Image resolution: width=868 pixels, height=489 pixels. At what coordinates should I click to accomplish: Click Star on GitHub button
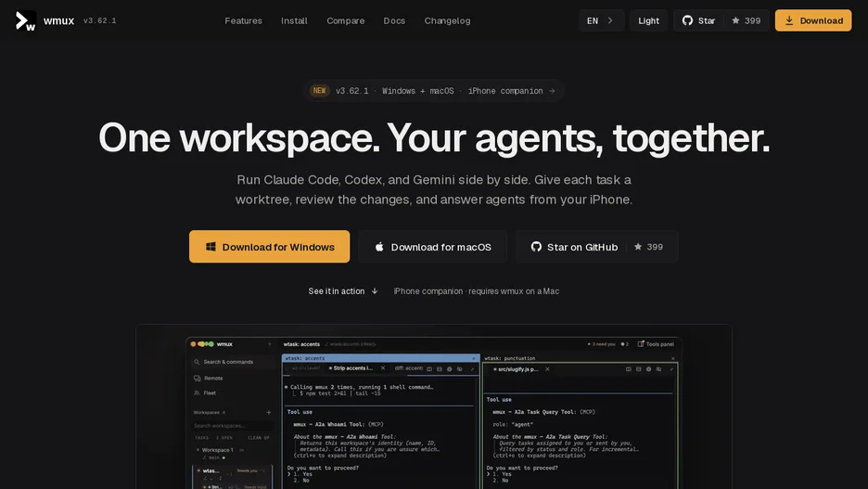(x=597, y=247)
